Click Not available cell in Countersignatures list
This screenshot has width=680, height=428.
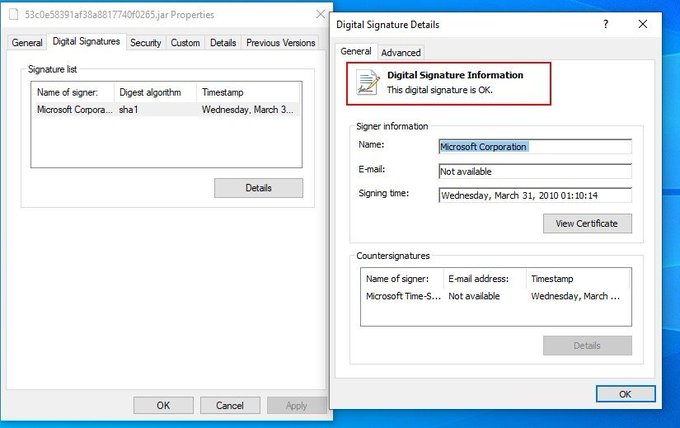pyautogui.click(x=474, y=296)
